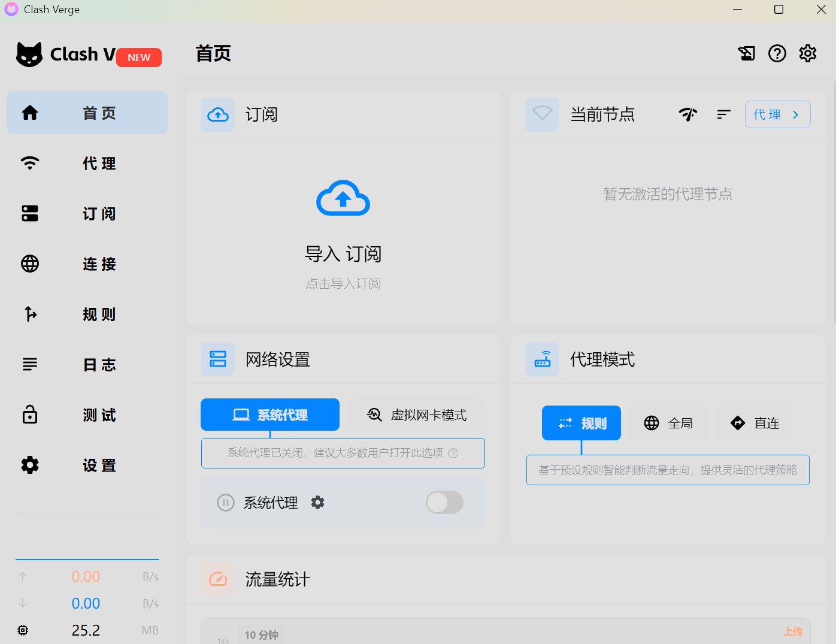
Task: Open the 代理 button with chevron
Action: coord(777,114)
